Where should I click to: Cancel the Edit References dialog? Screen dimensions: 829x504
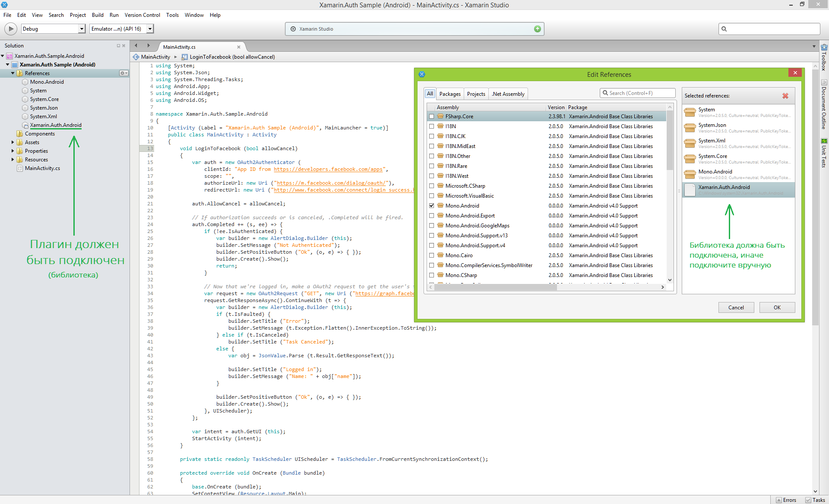[x=736, y=308]
